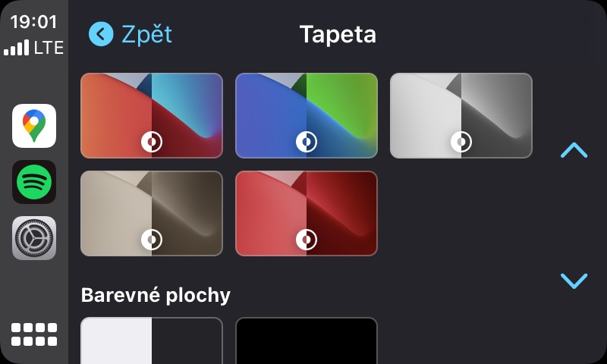Image resolution: width=607 pixels, height=364 pixels.
Task: Select the Barevné plochy section header
Action: click(x=156, y=296)
